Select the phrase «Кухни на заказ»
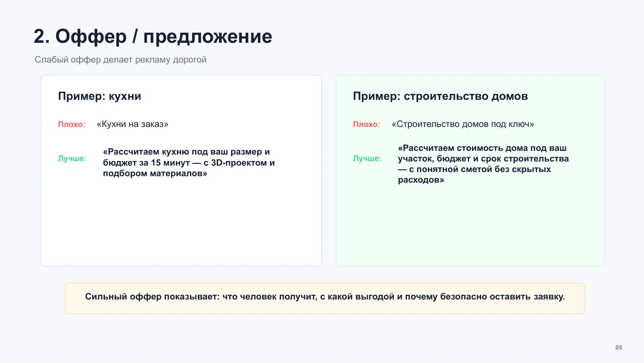Viewport: 644px width, 363px height. click(x=132, y=124)
